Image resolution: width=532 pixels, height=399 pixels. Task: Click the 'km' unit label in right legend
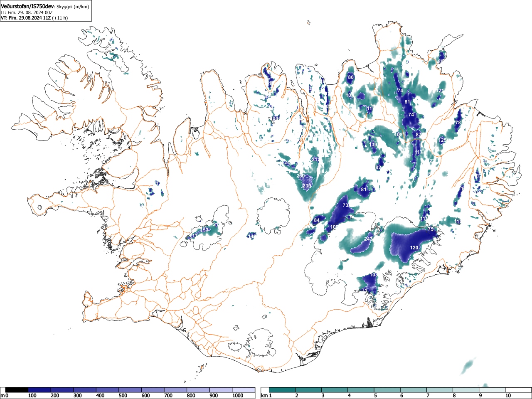pos(264,396)
